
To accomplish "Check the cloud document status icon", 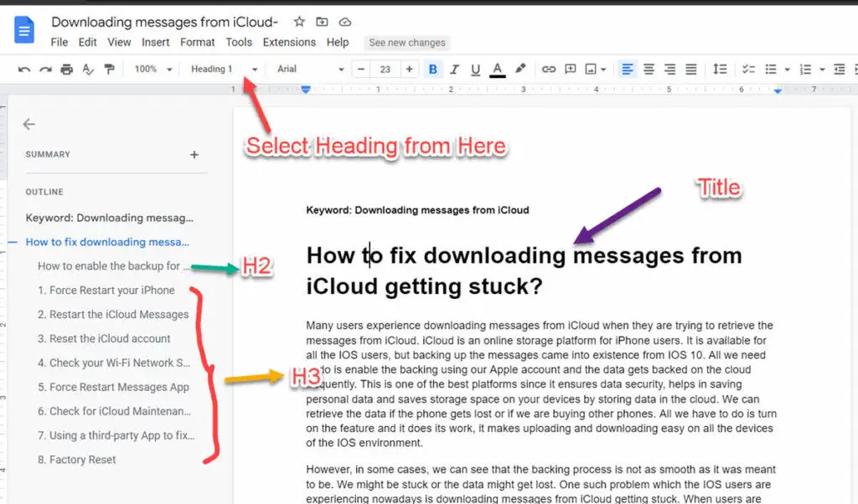I will [344, 22].
